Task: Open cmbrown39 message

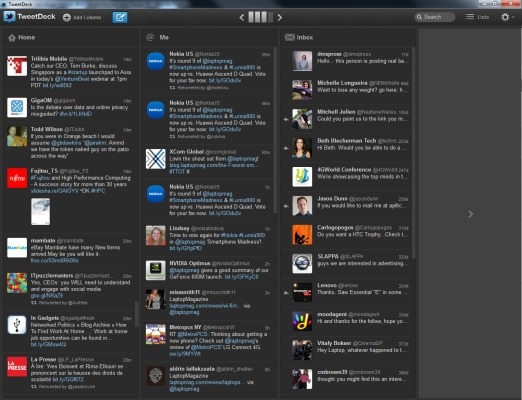Action: point(347,379)
